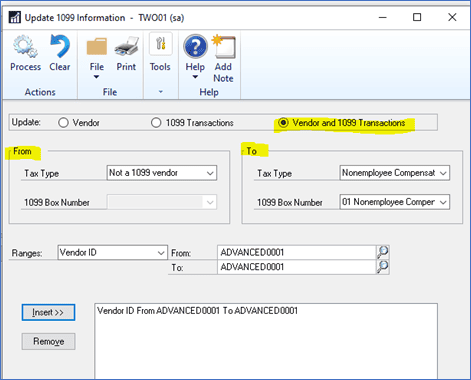Click the Ranges From input field
The height and width of the screenshot is (380, 471).
click(x=297, y=252)
